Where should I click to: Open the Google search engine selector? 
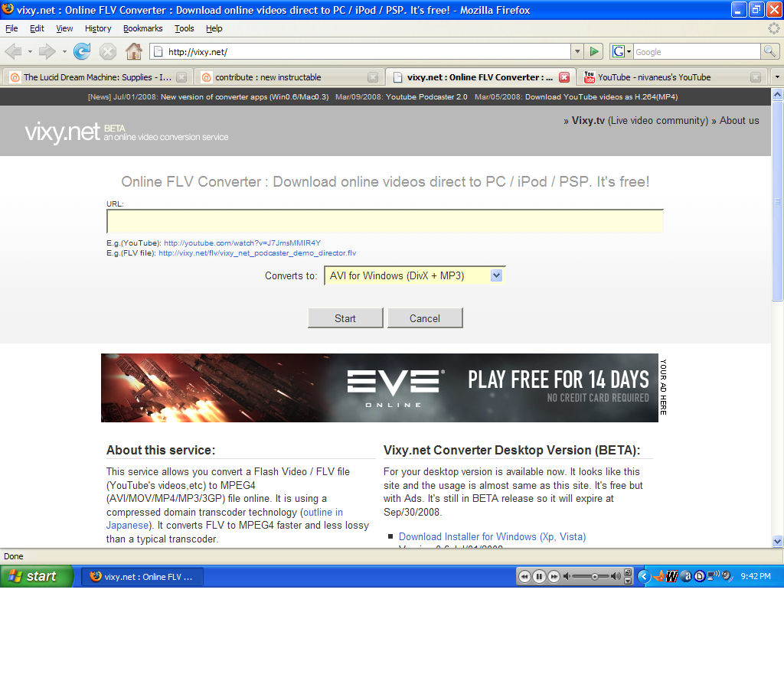click(x=622, y=51)
